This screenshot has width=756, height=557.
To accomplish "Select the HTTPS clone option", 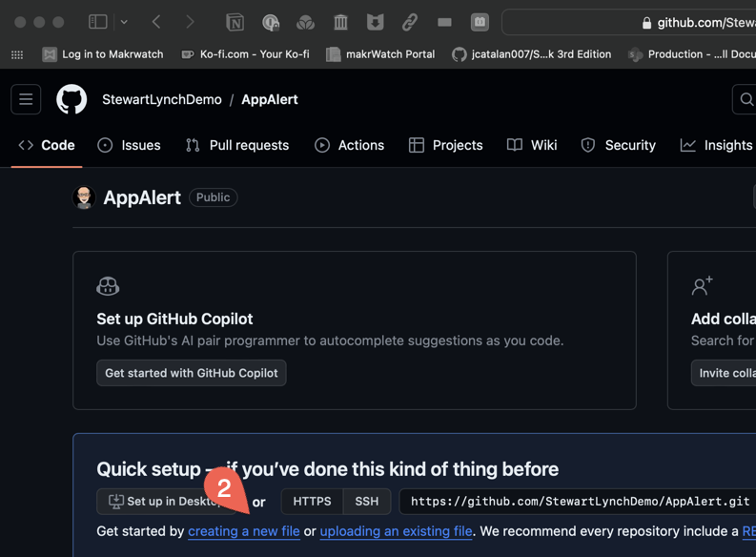I will pos(312,502).
